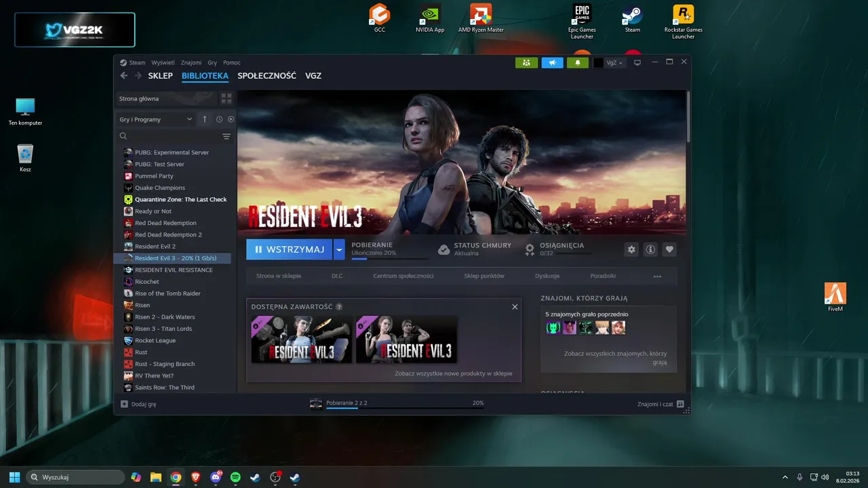
Task: Open the Znajomi menu
Action: pos(191,62)
